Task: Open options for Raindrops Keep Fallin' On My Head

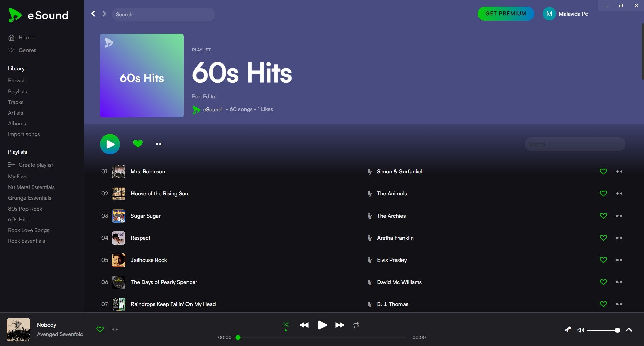Action: point(619,304)
